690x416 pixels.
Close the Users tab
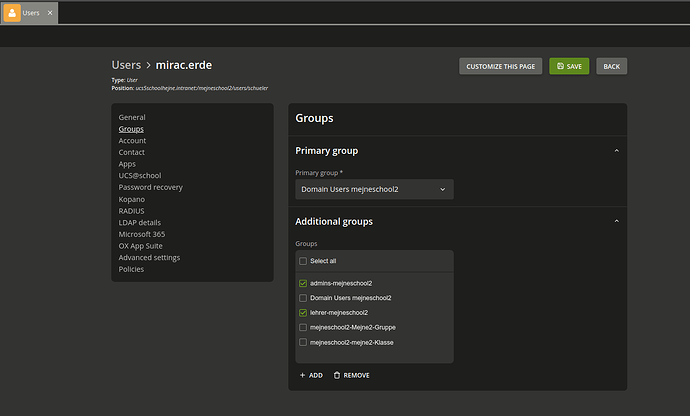(x=50, y=13)
